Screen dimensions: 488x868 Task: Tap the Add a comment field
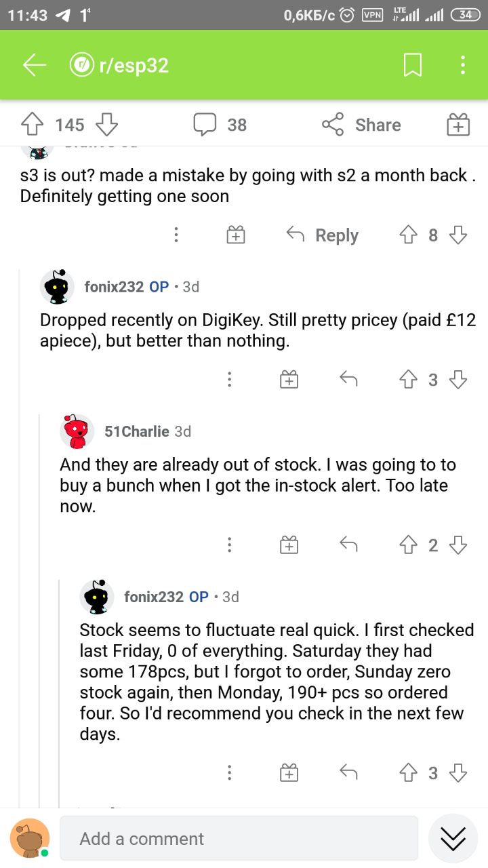coord(239,839)
